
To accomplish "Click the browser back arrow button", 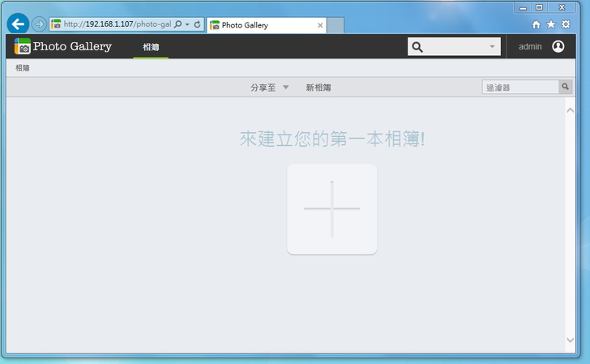I will click(18, 24).
